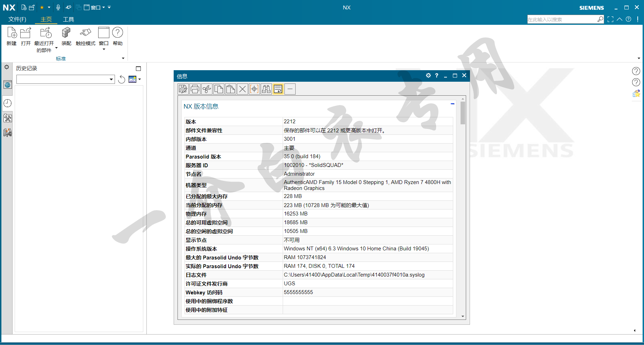This screenshot has width=644, height=345.
Task: Open the History clock sidebar tab
Action: pyautogui.click(x=8, y=103)
